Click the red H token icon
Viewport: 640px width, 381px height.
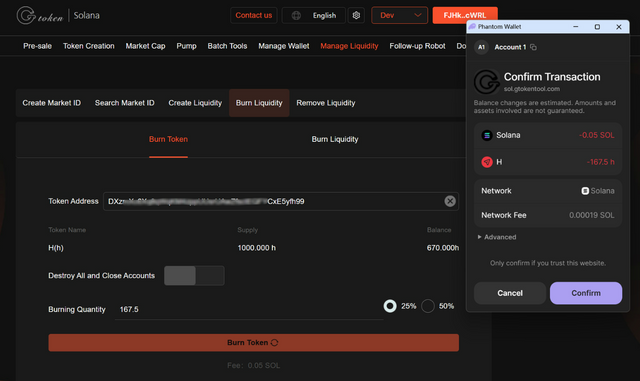(x=487, y=162)
